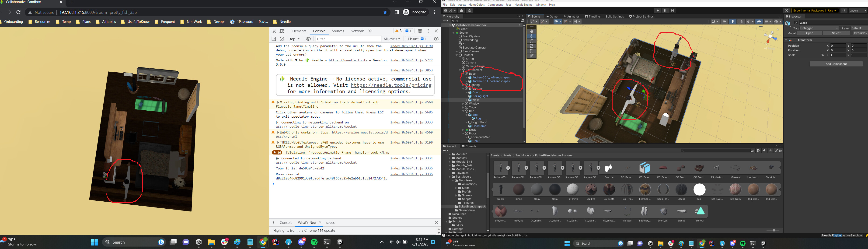Screen dimensions: 868x249
Task: Toggle scene audio in Scene view
Action: [x=741, y=21]
